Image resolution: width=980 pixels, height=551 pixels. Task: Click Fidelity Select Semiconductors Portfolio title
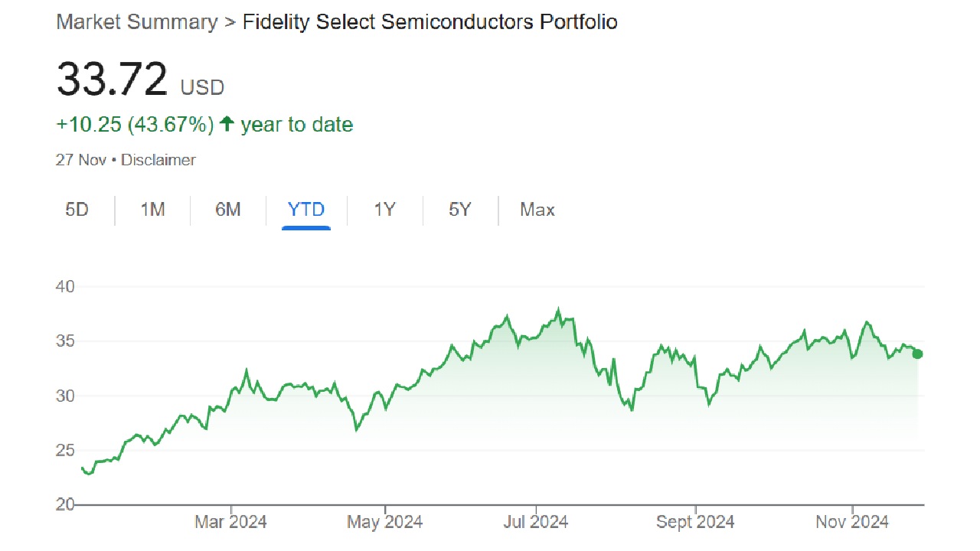point(430,21)
